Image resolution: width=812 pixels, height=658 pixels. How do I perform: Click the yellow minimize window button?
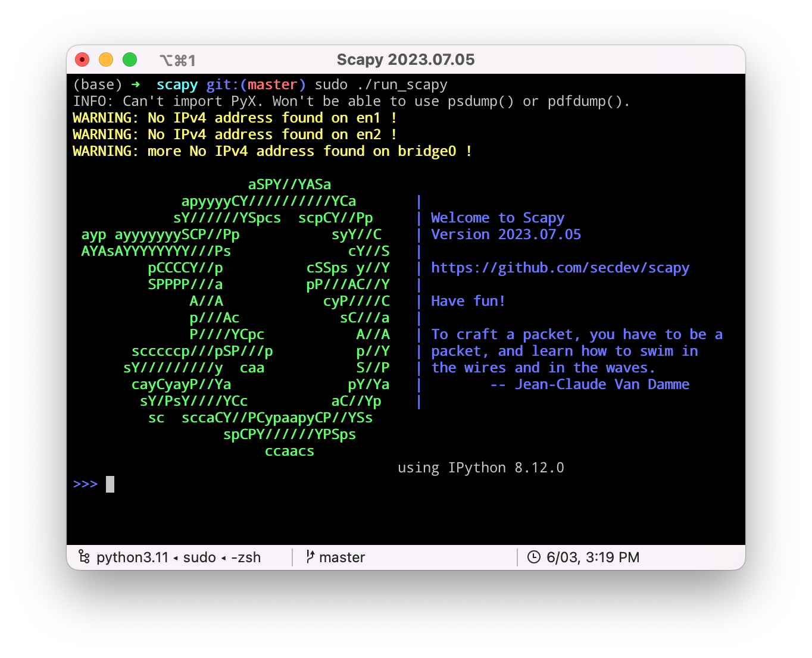click(106, 59)
